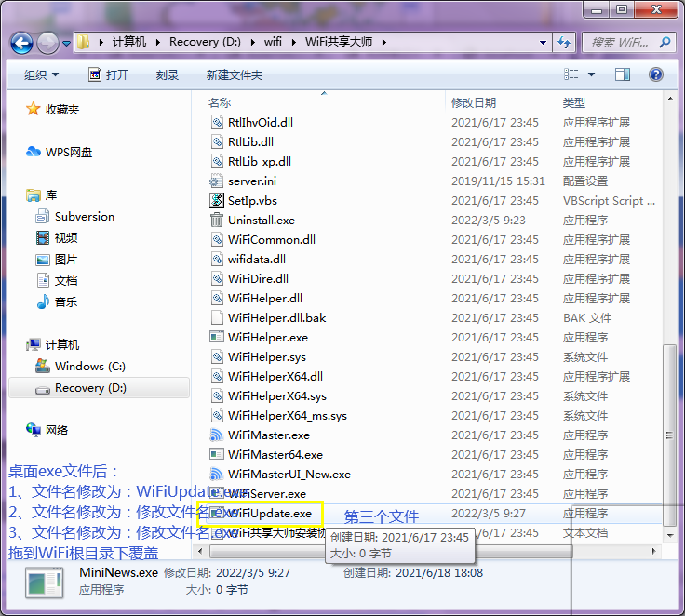The width and height of the screenshot is (685, 616).
Task: Click the WiFiMaster.exe wifi icon
Action: pos(217,435)
